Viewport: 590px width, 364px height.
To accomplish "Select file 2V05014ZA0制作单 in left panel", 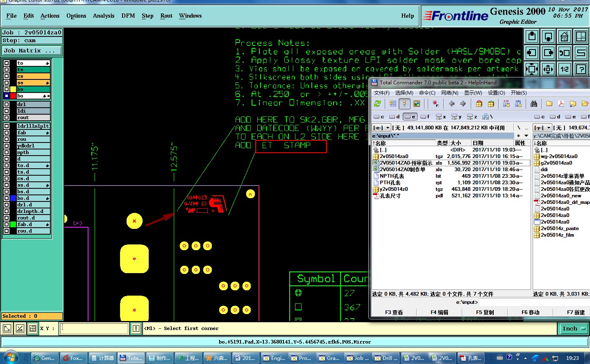I will [x=402, y=170].
